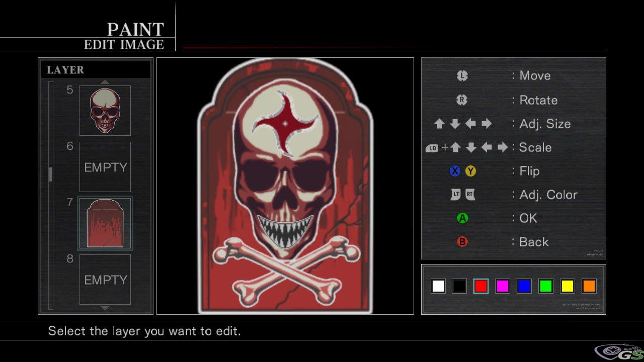
Task: Click the 'Select the layer you want to edit.' hint
Action: 144,331
